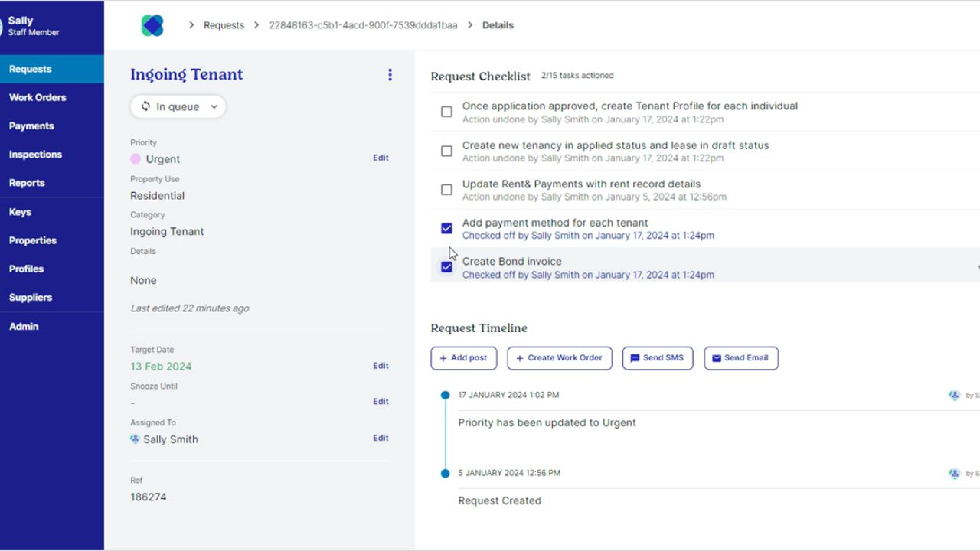Screen dimensions: 980x551
Task: Edit the Snooze Until date
Action: coord(381,401)
